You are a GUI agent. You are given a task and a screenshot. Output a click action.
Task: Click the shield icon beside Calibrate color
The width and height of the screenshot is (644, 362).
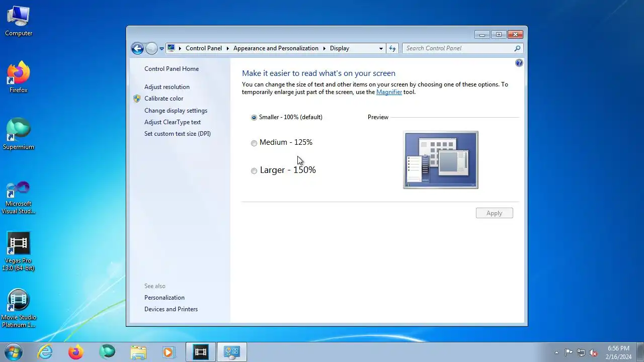pyautogui.click(x=137, y=99)
